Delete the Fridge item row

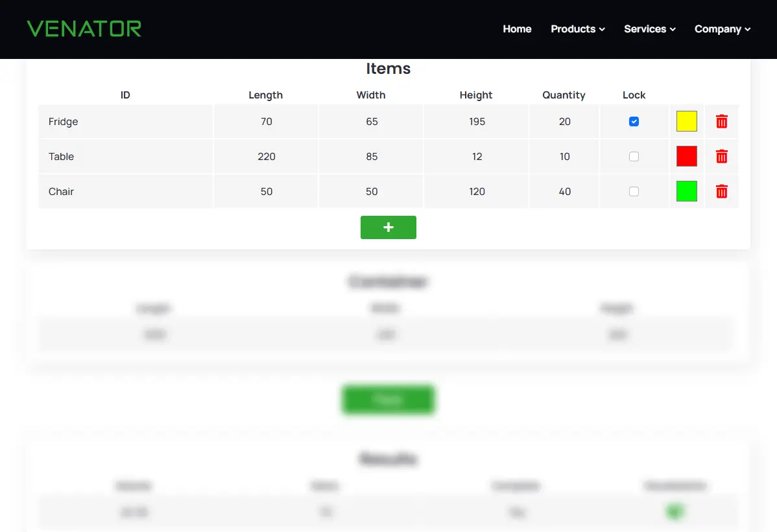coord(721,121)
